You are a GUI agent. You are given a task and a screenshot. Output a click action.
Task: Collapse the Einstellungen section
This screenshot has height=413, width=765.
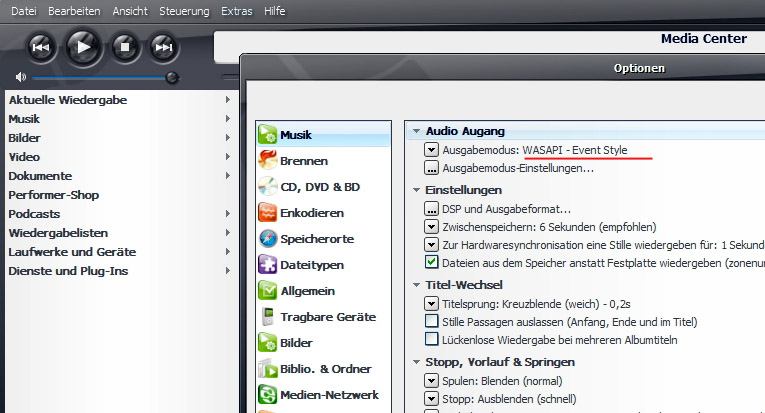(x=416, y=190)
